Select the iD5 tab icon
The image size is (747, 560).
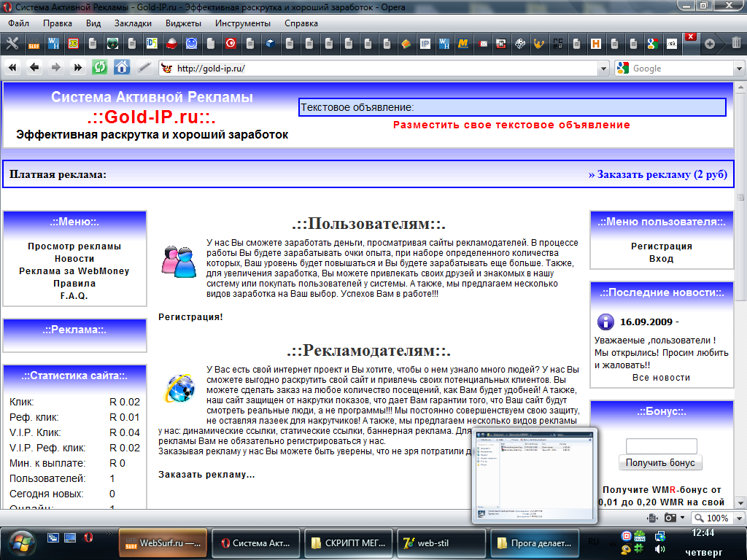152,44
